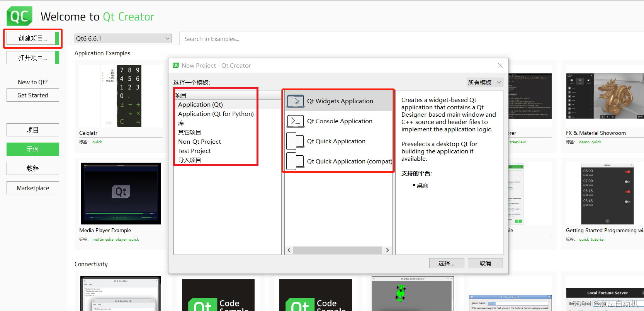
Task: Click the Media Player Example title
Action: (105, 230)
